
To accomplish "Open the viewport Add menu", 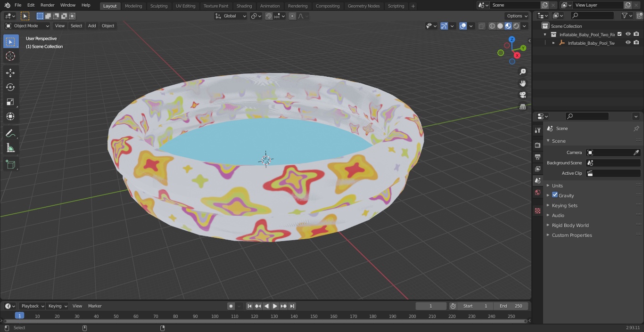I will click(92, 26).
